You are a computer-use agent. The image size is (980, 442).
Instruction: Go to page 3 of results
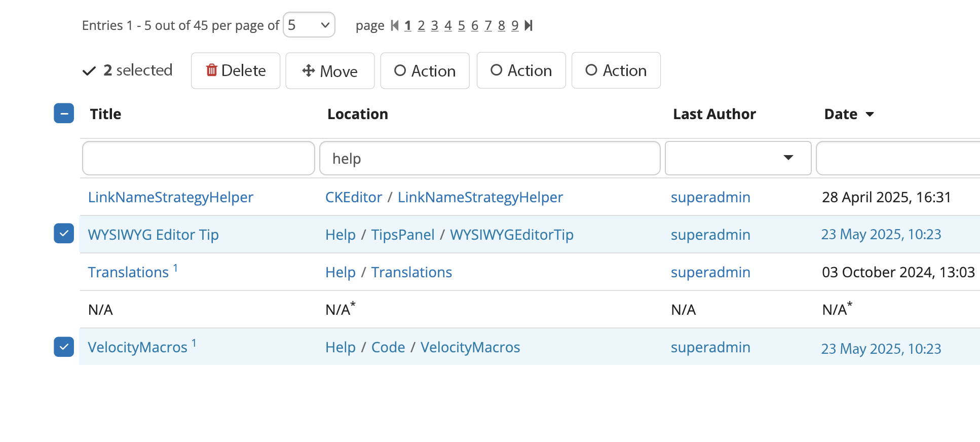434,25
